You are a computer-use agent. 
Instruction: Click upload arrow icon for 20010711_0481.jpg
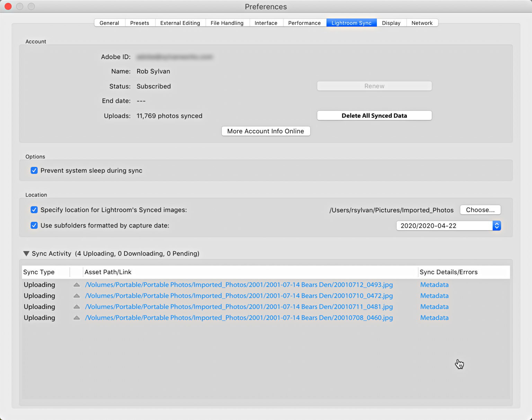[x=77, y=307]
